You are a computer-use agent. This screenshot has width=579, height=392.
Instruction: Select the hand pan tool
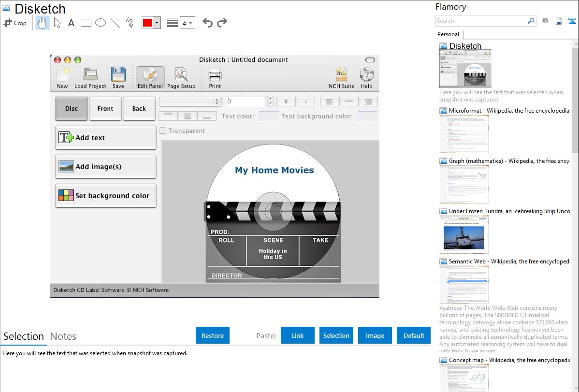(x=42, y=23)
